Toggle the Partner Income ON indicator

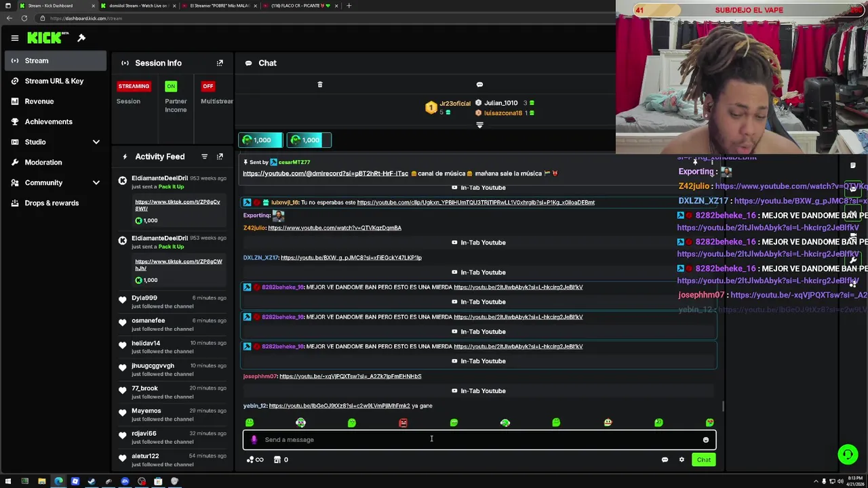tap(171, 86)
